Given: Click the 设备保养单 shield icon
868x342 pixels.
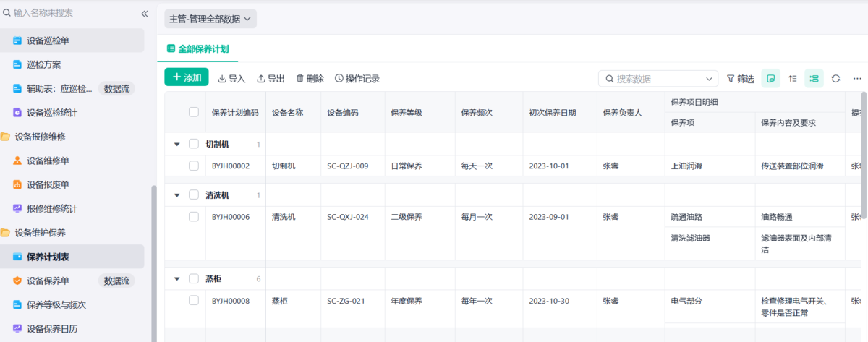Looking at the screenshot, I should [17, 281].
